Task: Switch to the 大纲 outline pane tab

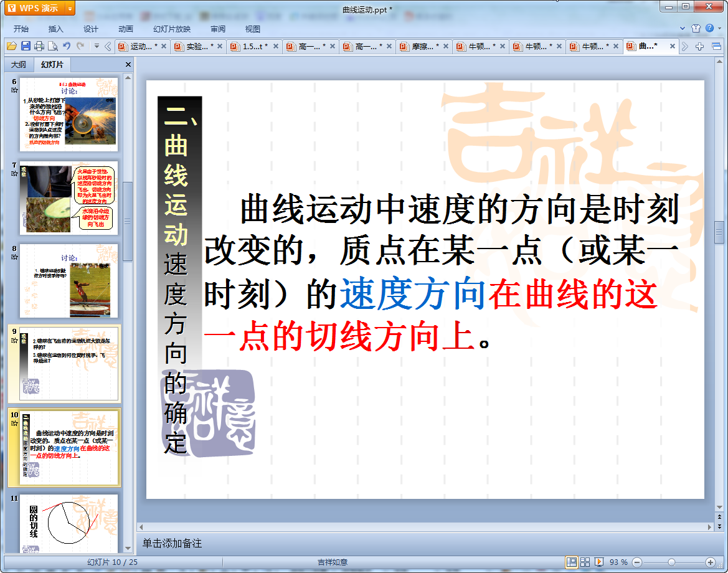Action: coord(19,65)
